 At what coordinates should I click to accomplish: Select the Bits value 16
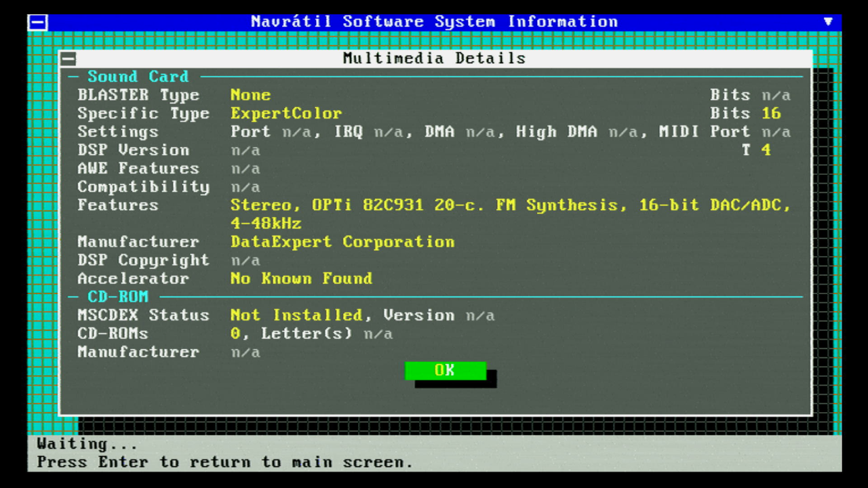[x=771, y=113]
